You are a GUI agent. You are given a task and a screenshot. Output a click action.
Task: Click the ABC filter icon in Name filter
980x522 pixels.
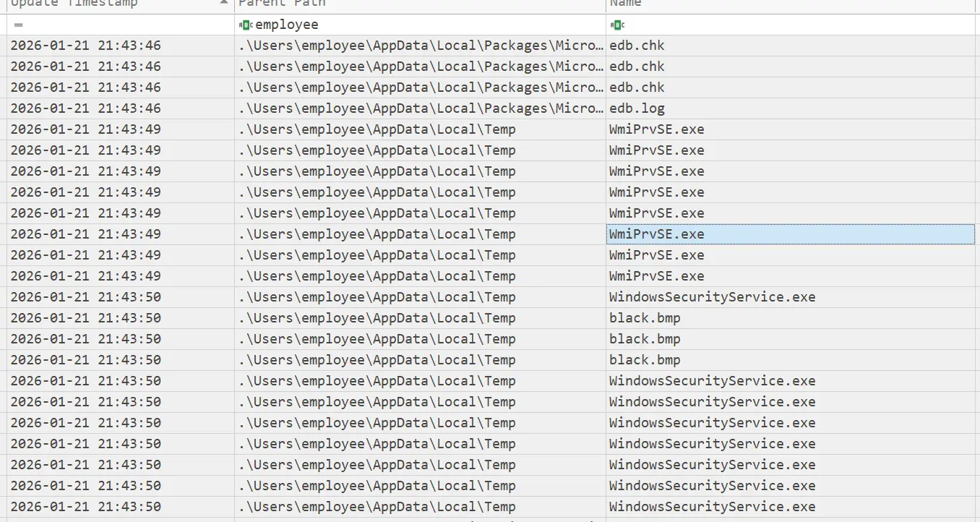[616, 25]
